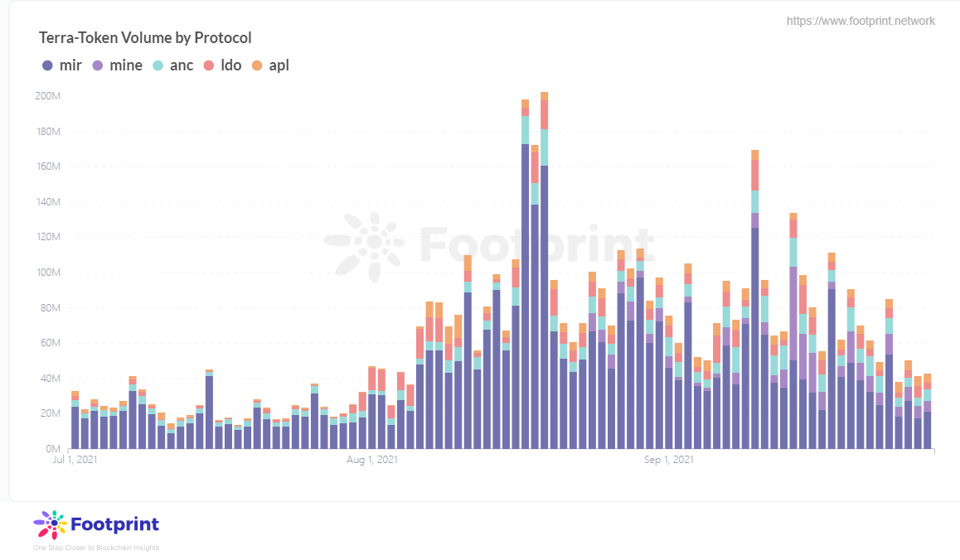960x560 pixels.
Task: Click the 'One Step Closer' tagline
Action: (x=96, y=548)
